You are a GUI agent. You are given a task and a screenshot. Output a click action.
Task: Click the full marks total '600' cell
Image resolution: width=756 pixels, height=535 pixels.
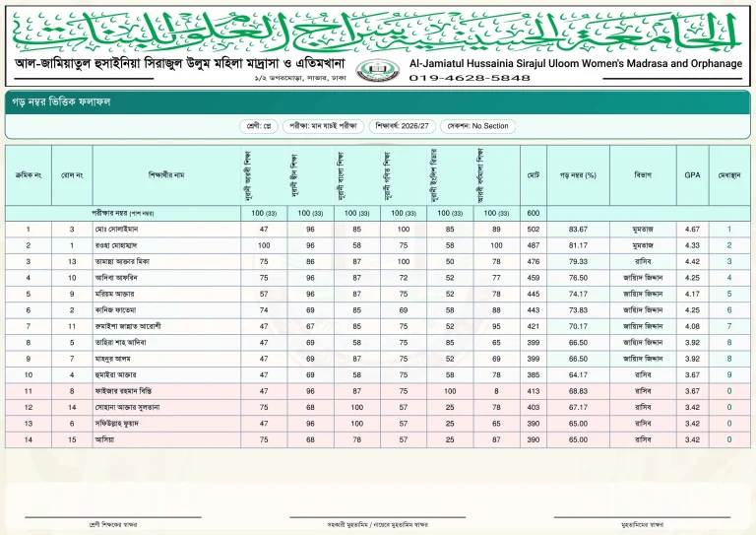(534, 213)
